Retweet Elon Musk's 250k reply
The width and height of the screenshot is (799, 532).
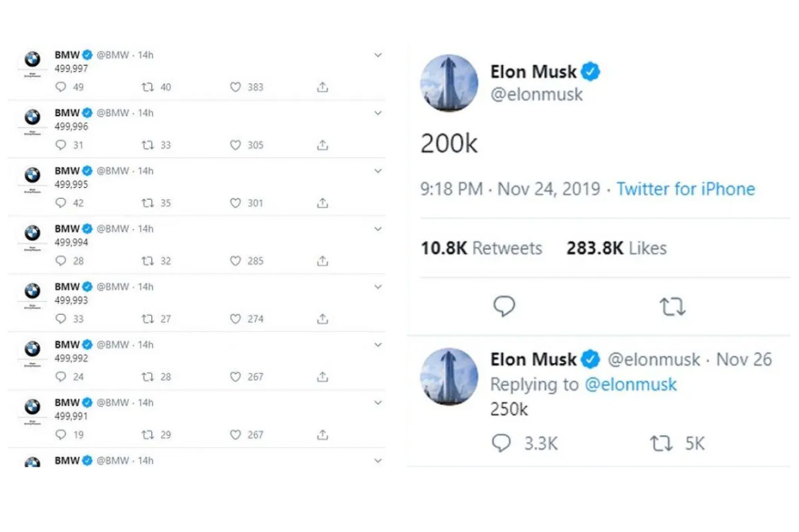(661, 444)
